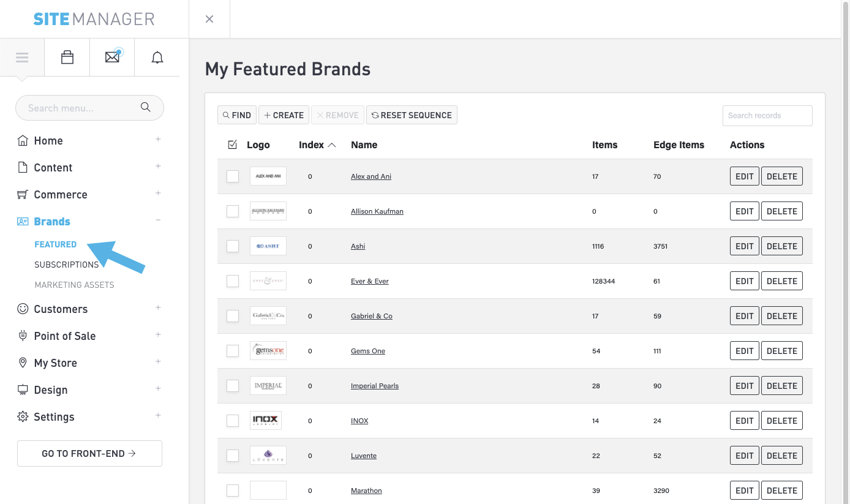Open the briefcase icon in sidebar toolbar
The height and width of the screenshot is (504, 850).
pos(67,58)
